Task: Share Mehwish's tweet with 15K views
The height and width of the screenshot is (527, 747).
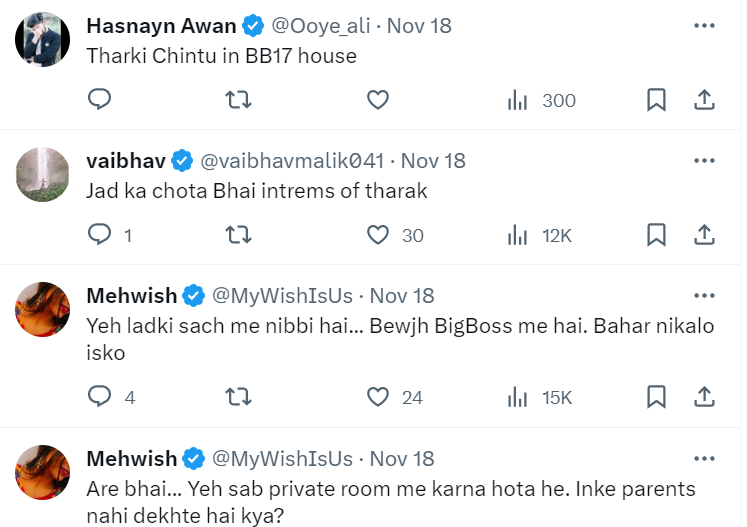Action: [x=704, y=397]
